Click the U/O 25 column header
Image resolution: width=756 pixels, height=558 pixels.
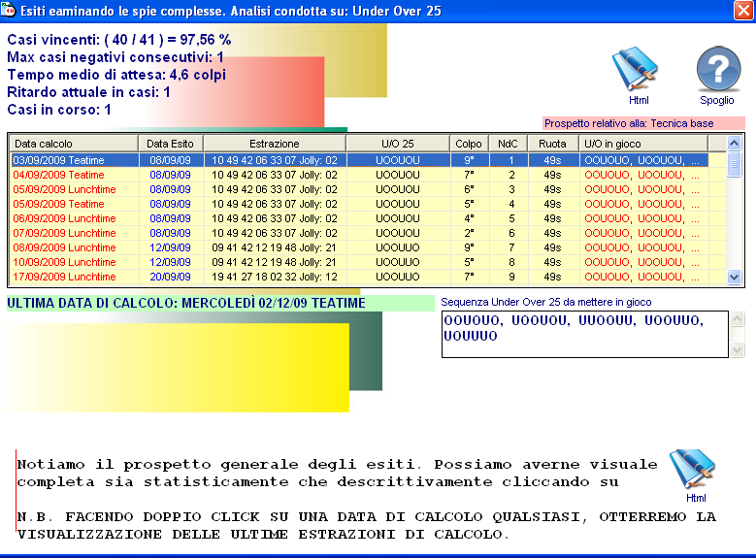(398, 144)
